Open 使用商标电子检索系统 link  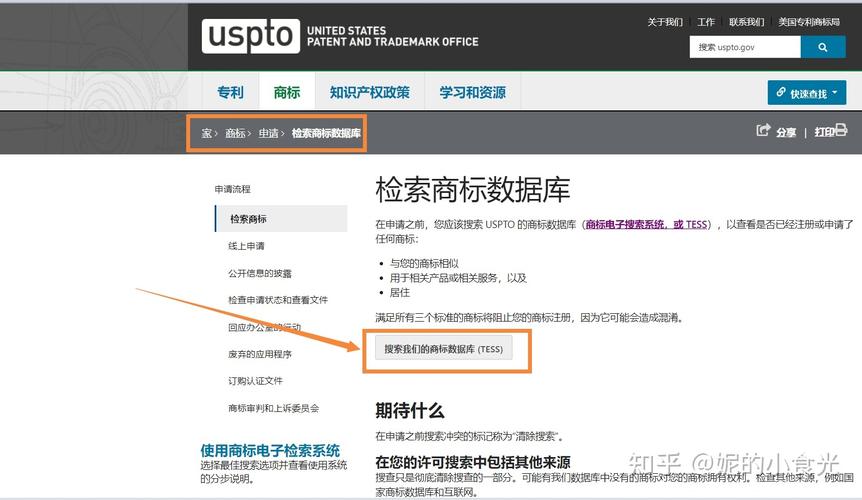click(270, 451)
